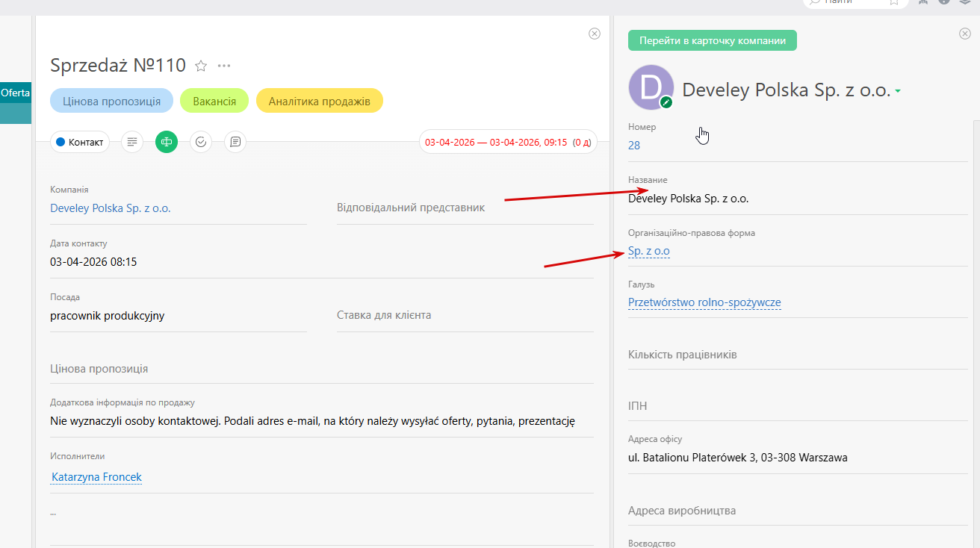Click the office address ul. Batalionu Platerówek 3
The width and height of the screenshot is (980, 548).
tap(738, 458)
